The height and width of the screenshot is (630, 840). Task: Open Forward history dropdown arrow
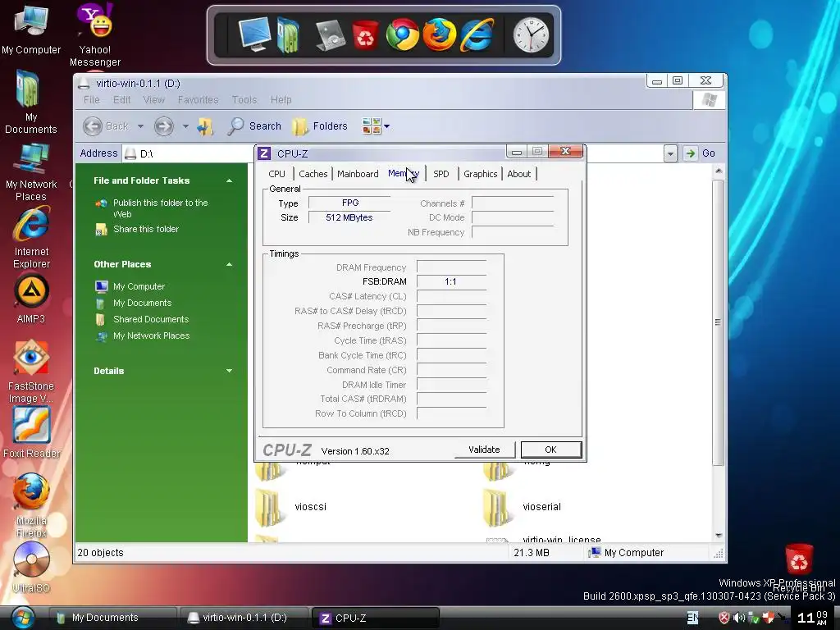click(x=185, y=126)
